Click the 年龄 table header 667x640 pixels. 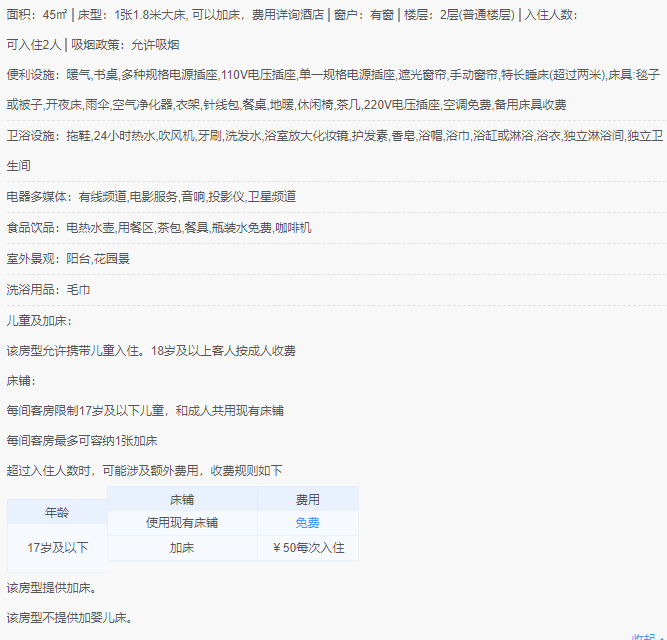(x=57, y=512)
